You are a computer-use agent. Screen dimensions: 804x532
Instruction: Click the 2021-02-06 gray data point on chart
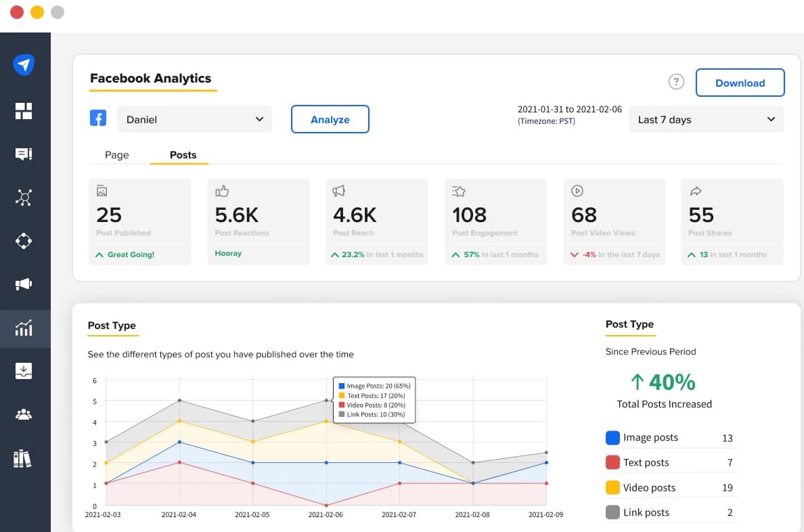(326, 400)
